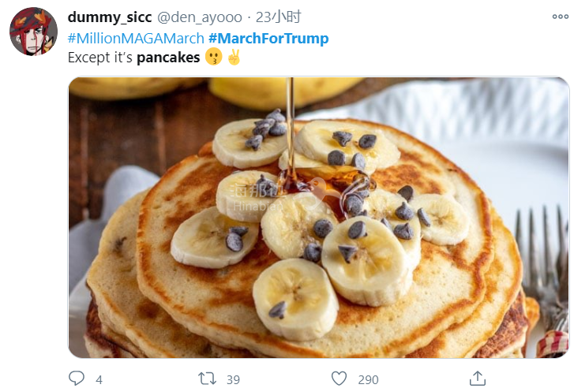This screenshot has width=574, height=392.
Task: Click the kissing face emoji
Action: [213, 57]
